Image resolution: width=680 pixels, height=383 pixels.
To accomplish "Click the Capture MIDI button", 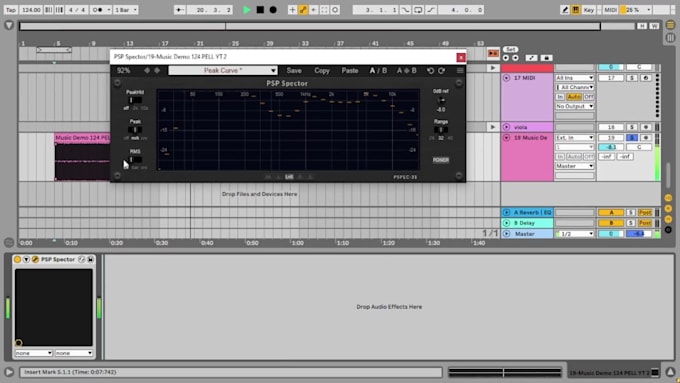I will [x=324, y=10].
